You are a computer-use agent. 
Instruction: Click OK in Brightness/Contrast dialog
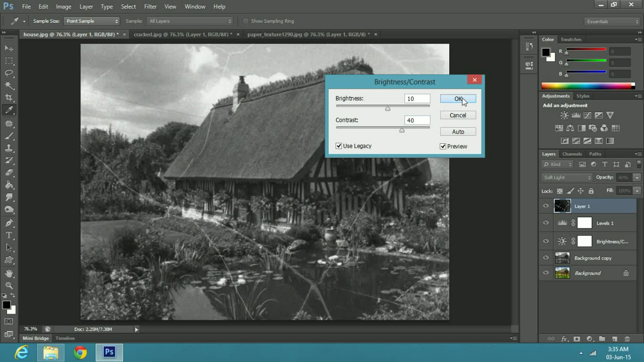tap(458, 99)
